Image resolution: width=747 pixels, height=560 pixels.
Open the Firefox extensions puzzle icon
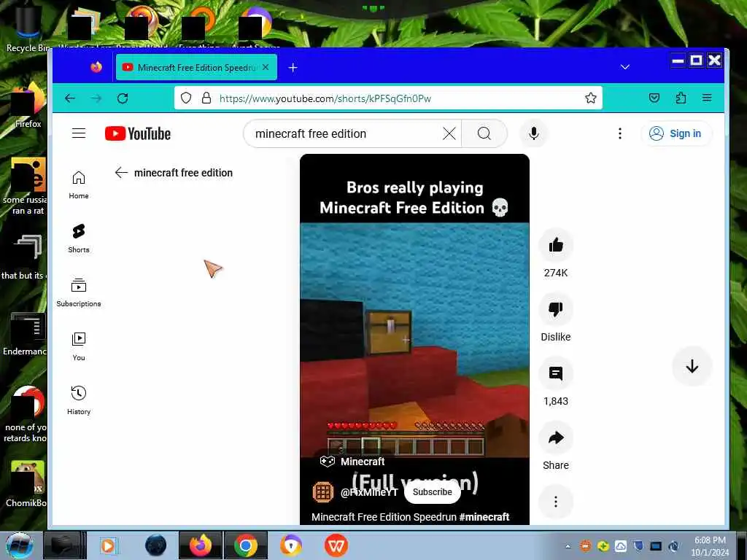click(681, 98)
